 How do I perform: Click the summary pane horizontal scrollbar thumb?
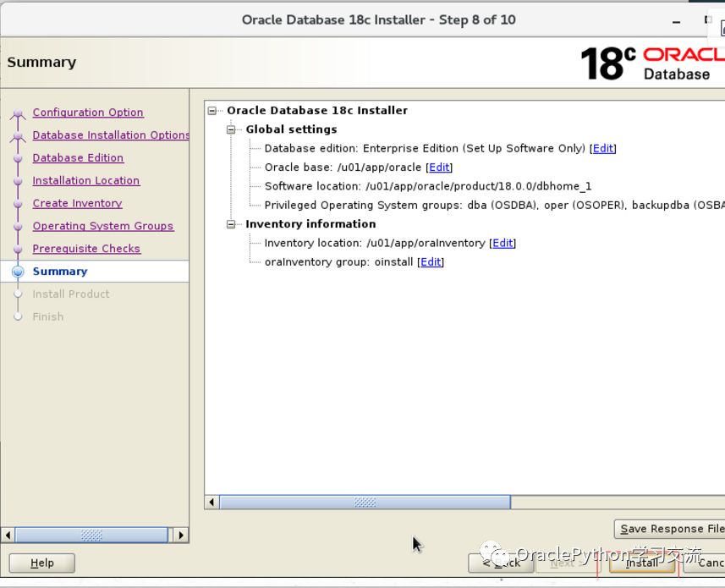(365, 502)
